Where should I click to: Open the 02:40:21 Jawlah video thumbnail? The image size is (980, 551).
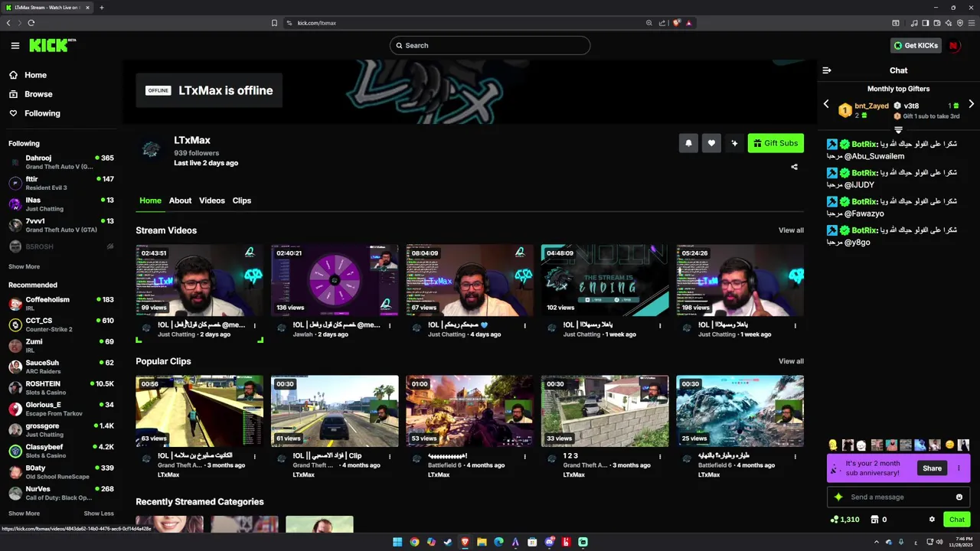pyautogui.click(x=335, y=280)
